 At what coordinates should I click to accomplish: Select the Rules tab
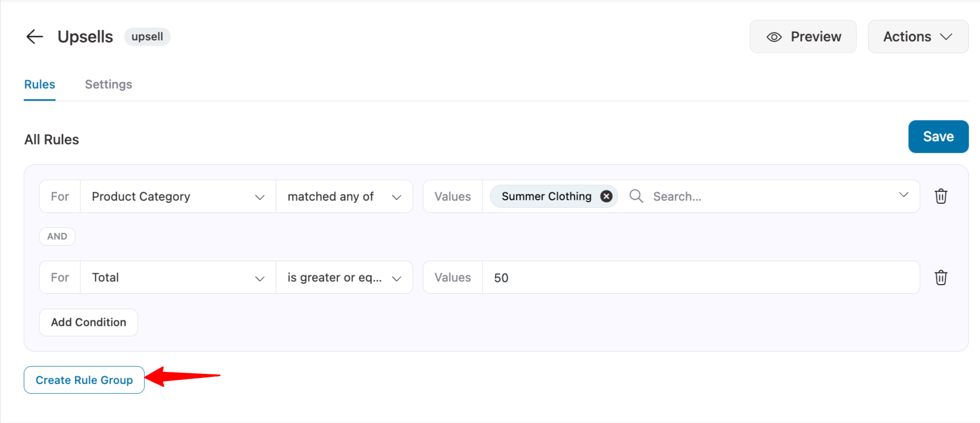tap(39, 84)
